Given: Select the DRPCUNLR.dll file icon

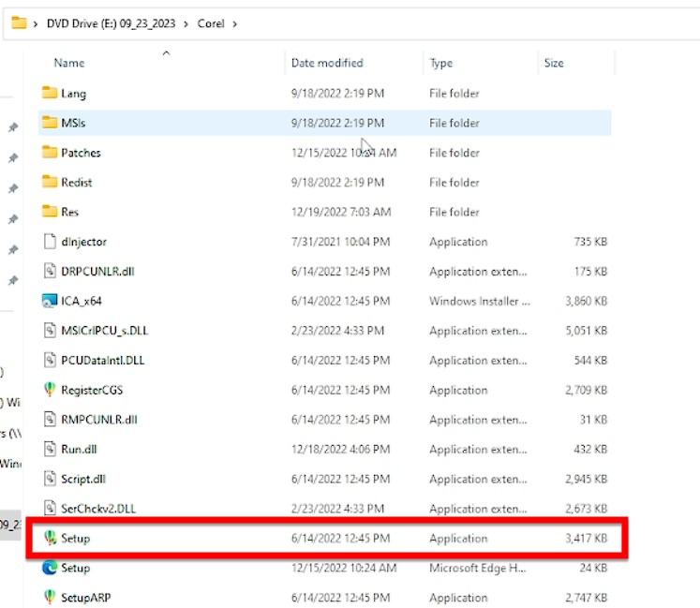Looking at the screenshot, I should [x=50, y=271].
